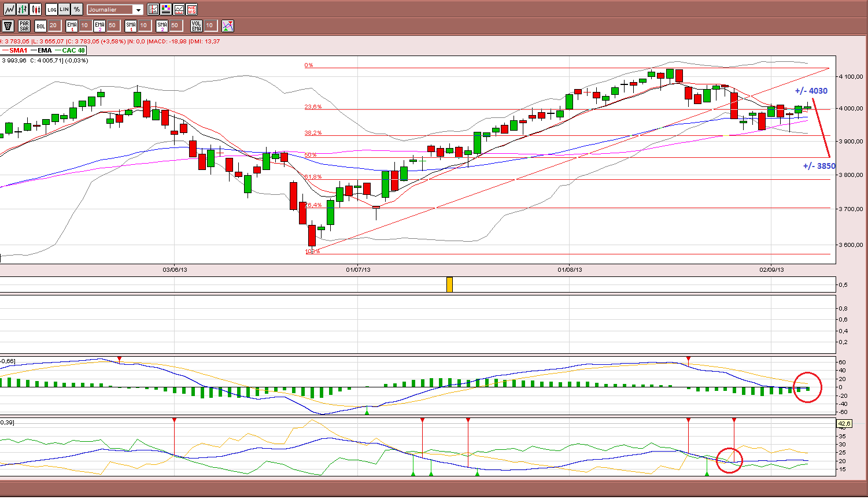This screenshot has height=499, width=868.
Task: Toggle the PAR SAR indicator
Action: (24, 25)
